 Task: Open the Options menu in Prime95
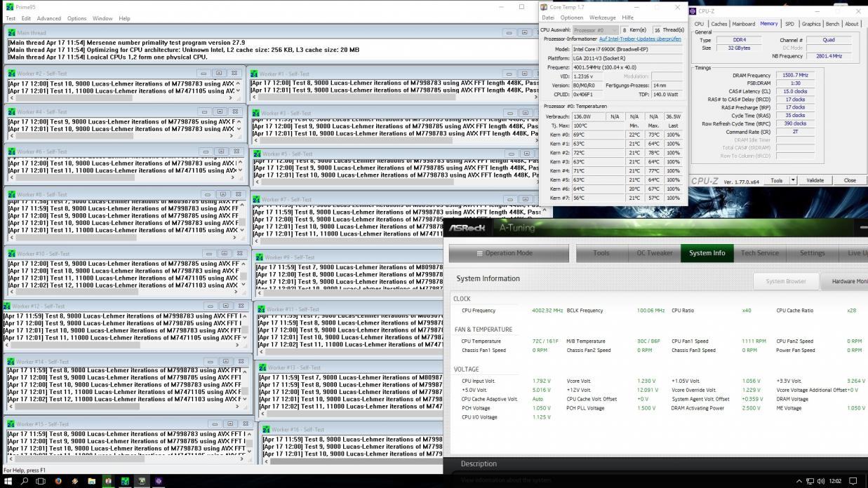tap(77, 18)
